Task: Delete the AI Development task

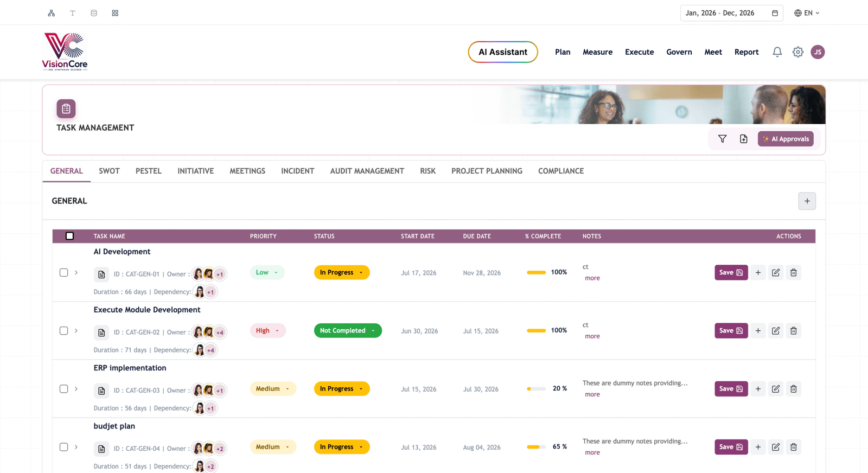Action: point(794,272)
